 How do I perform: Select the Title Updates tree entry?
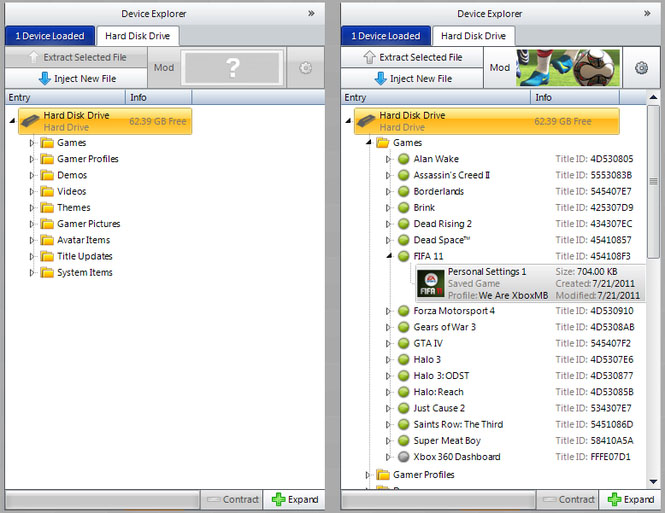click(86, 256)
